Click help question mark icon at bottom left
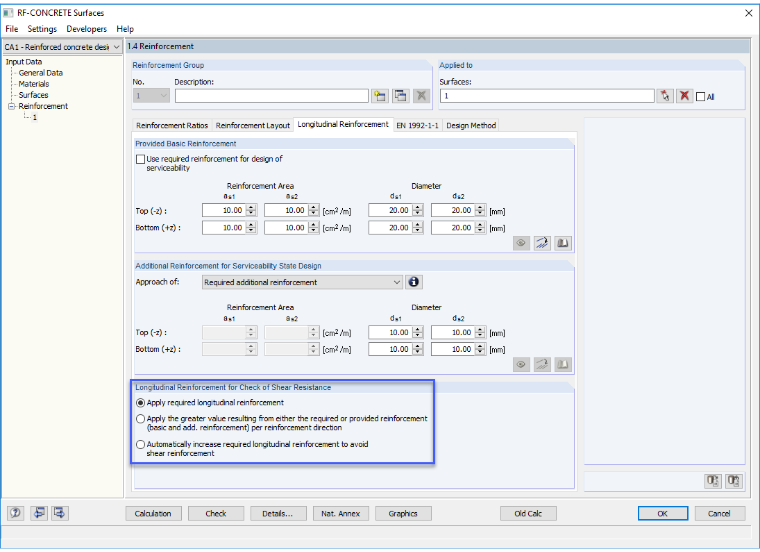Screen dimensions: 760x552 16,513
